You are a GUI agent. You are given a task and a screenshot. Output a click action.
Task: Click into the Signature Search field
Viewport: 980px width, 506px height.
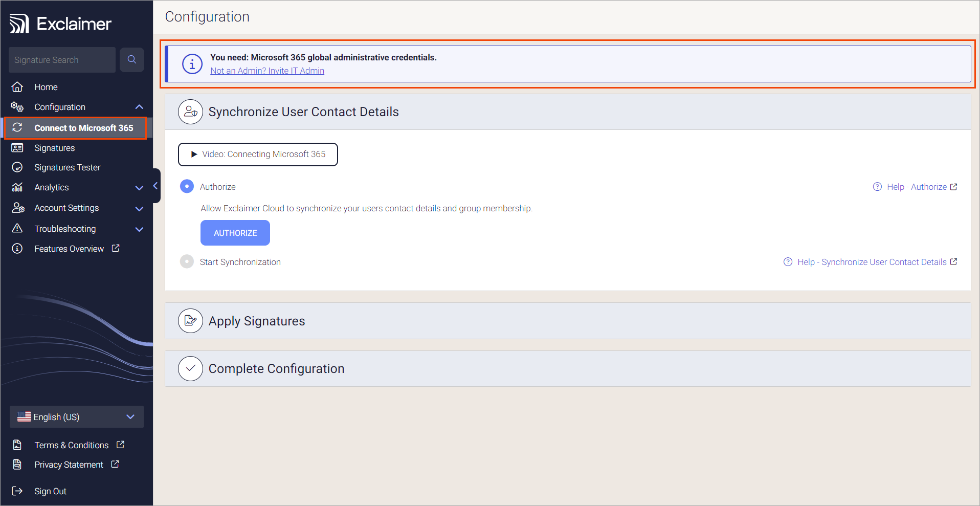click(x=62, y=60)
